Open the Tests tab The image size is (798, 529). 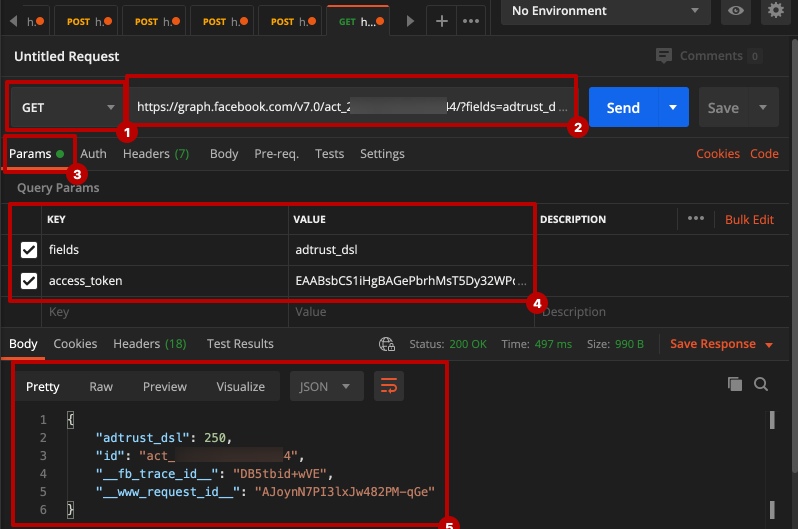pos(329,154)
